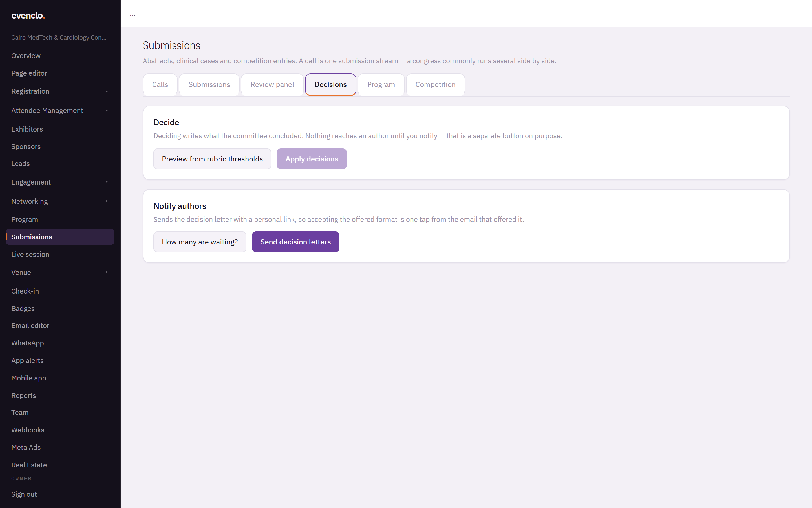Expand the Attendee Management submenu arrow
The width and height of the screenshot is (812, 508).
click(x=107, y=111)
